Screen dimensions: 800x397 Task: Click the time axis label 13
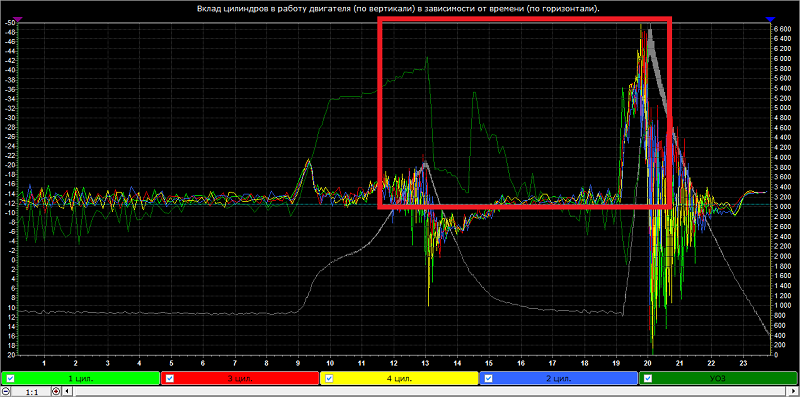pos(424,363)
